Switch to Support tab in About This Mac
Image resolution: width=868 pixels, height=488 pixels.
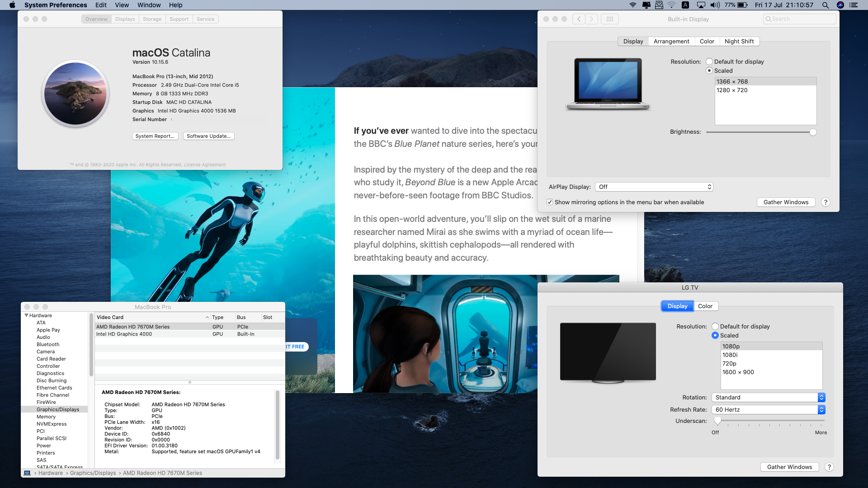[x=179, y=19]
